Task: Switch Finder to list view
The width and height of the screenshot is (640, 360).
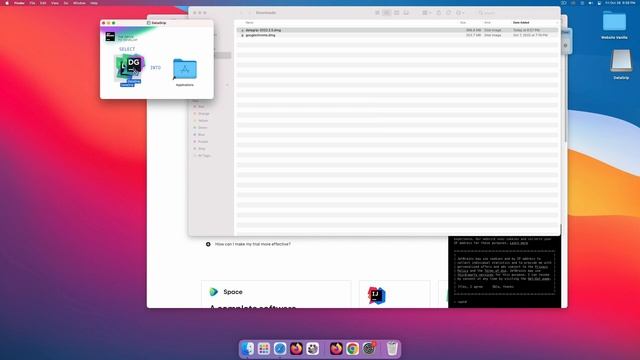Action: (x=387, y=13)
